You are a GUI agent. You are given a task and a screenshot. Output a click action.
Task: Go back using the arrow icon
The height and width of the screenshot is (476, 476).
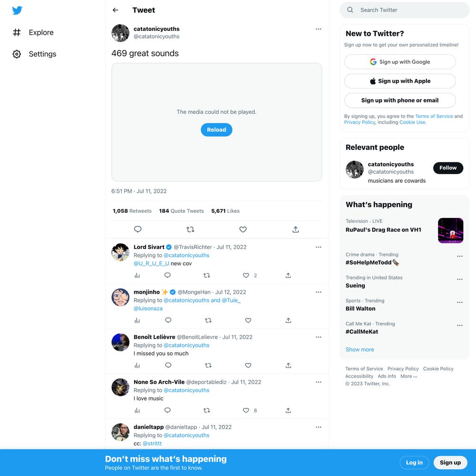coord(115,10)
